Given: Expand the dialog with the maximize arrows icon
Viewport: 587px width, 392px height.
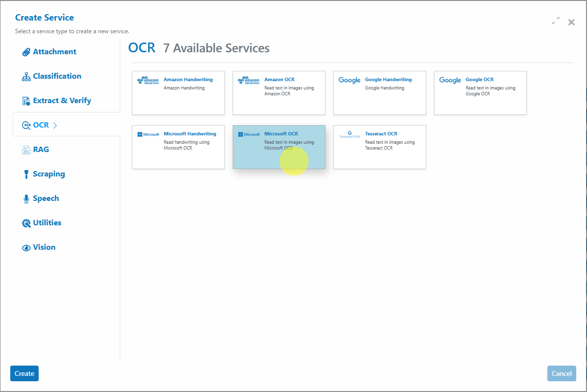Looking at the screenshot, I should click(x=556, y=21).
